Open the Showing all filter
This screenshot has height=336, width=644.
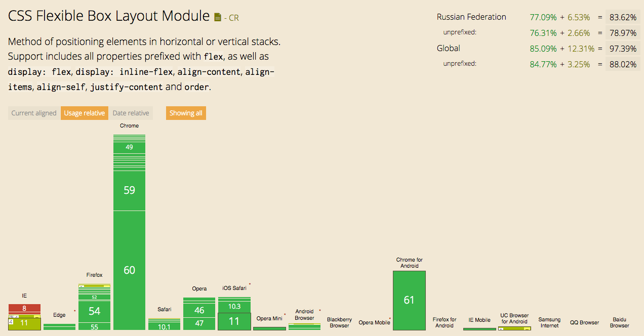[x=186, y=113]
